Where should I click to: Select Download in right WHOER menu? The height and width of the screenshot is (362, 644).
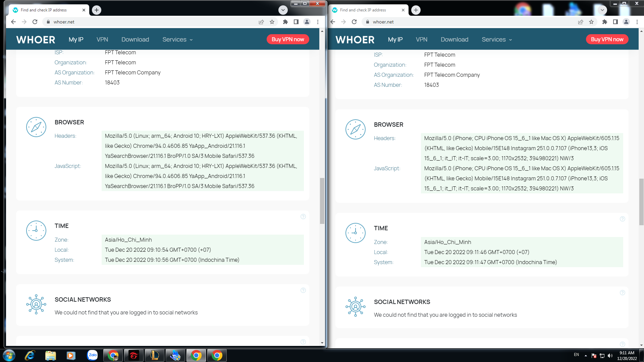point(454,40)
